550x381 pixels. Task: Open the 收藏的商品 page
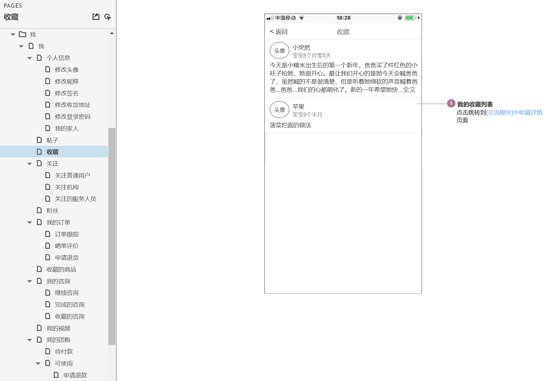(61, 269)
